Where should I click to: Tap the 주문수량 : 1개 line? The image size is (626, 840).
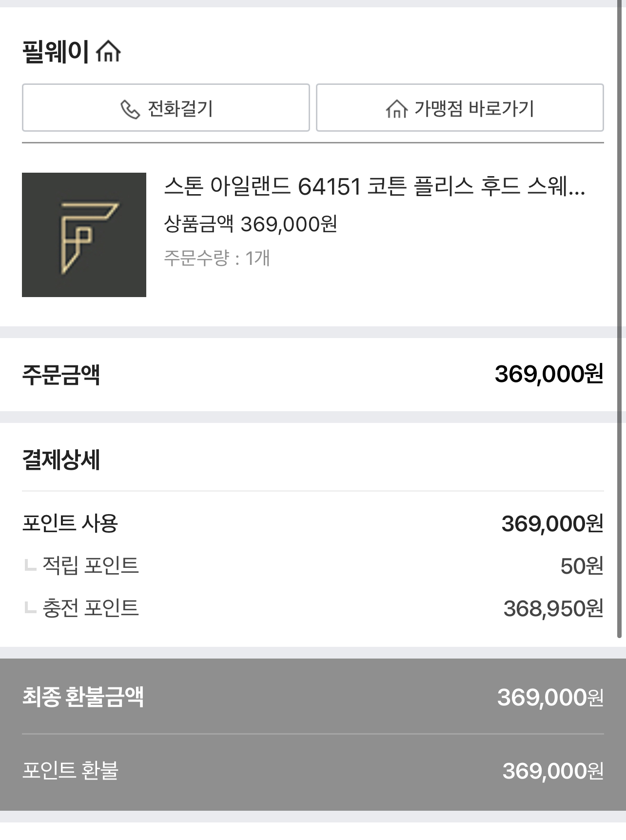point(217,258)
